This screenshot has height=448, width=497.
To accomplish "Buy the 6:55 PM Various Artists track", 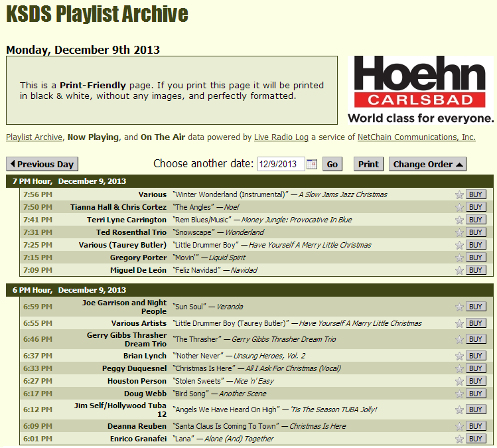I will [476, 323].
